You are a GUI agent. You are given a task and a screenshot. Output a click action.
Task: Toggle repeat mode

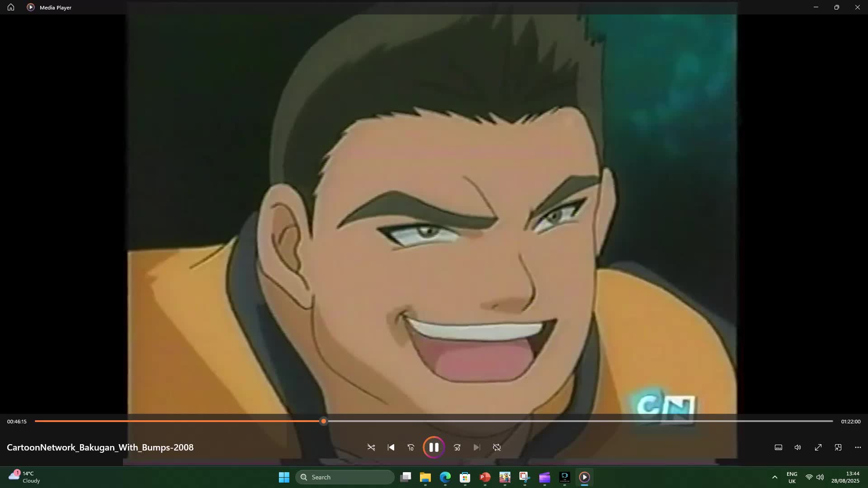(x=497, y=447)
